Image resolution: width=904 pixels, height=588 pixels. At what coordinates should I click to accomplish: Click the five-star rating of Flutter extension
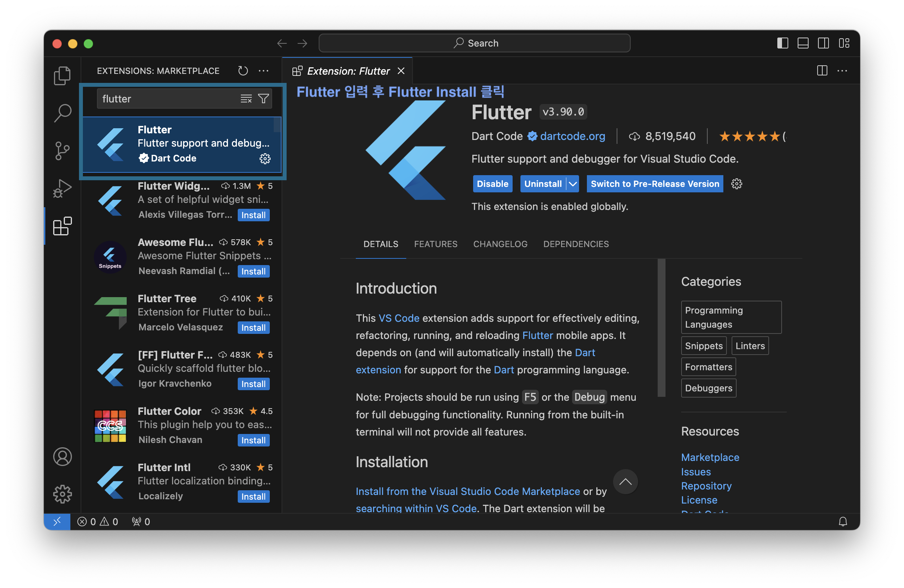[749, 136]
